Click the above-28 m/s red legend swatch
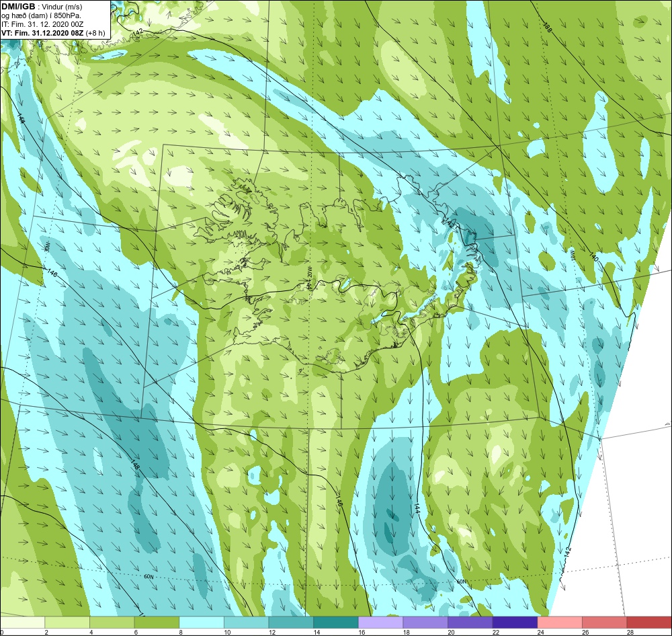Viewport: 672px width, 636px height. pos(649,623)
